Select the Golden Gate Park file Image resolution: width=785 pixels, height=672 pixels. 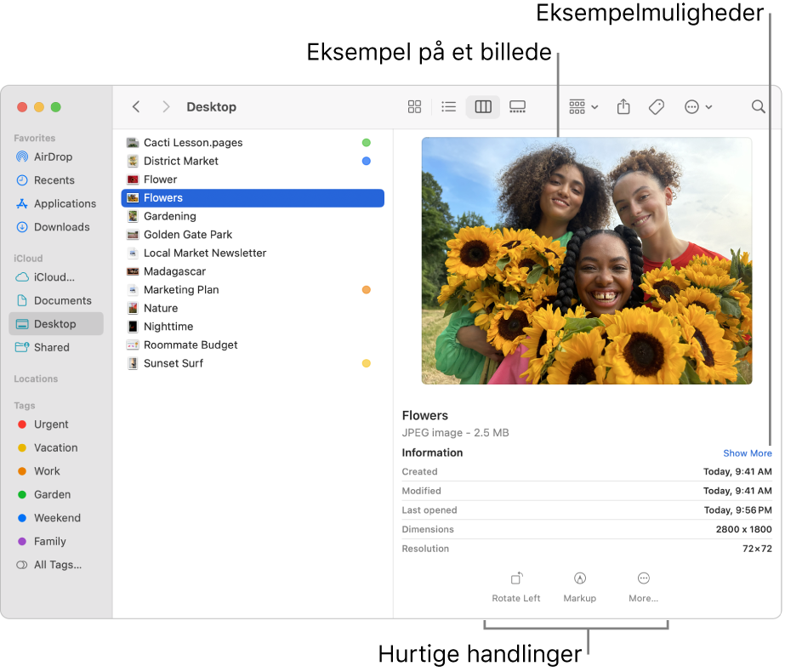click(x=253, y=235)
